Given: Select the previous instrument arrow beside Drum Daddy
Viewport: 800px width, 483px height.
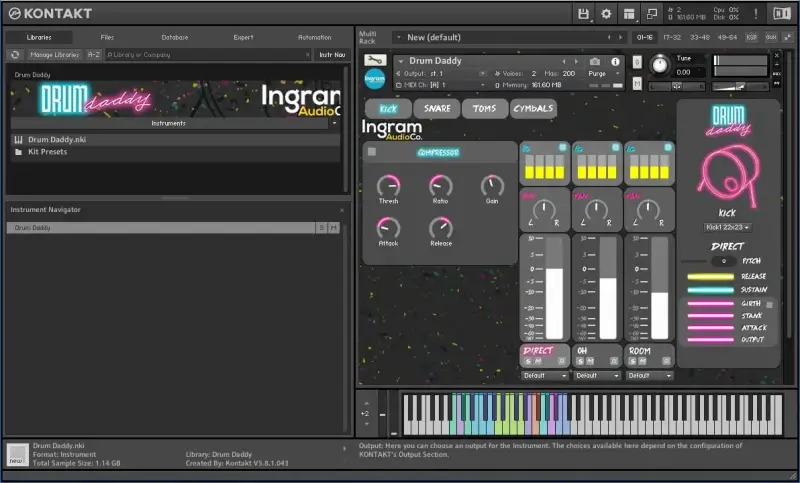Looking at the screenshot, I should tap(564, 61).
